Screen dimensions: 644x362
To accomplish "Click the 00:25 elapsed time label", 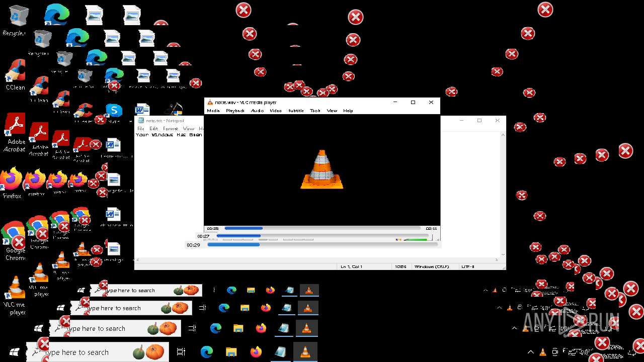I will (x=213, y=229).
